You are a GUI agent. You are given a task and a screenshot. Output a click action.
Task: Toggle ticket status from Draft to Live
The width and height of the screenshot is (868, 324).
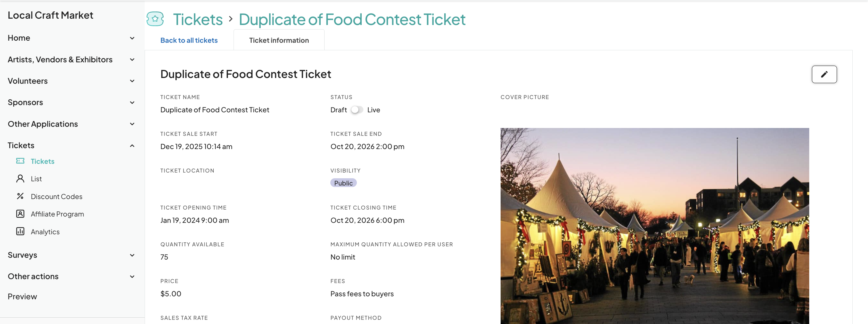(357, 110)
